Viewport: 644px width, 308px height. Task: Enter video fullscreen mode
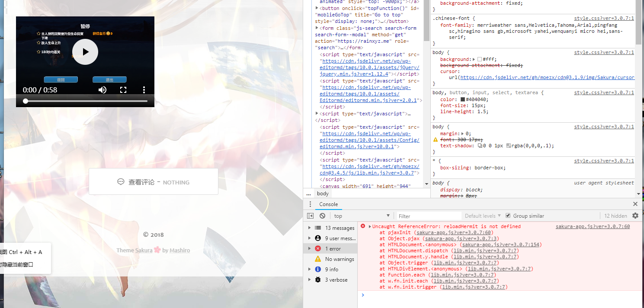(123, 90)
